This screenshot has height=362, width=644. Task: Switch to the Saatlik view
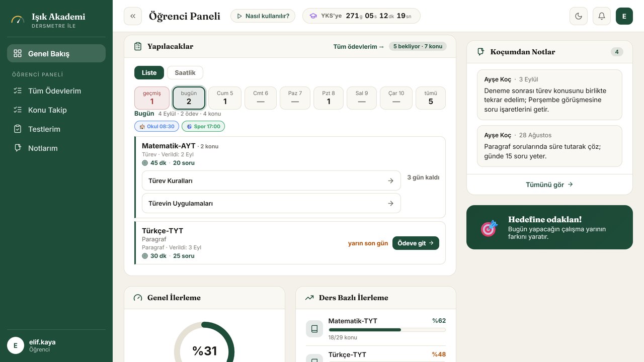click(x=185, y=73)
